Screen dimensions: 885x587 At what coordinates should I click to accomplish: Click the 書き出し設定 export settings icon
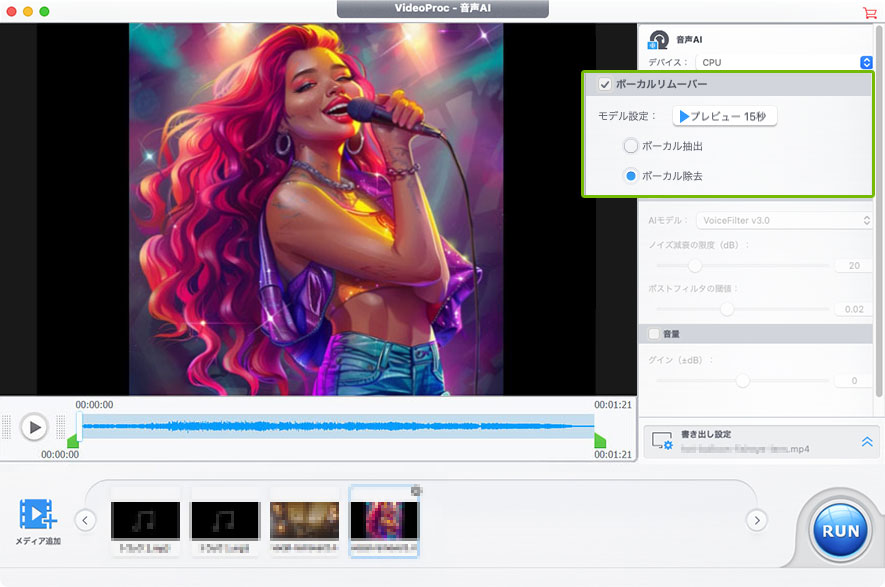[661, 441]
